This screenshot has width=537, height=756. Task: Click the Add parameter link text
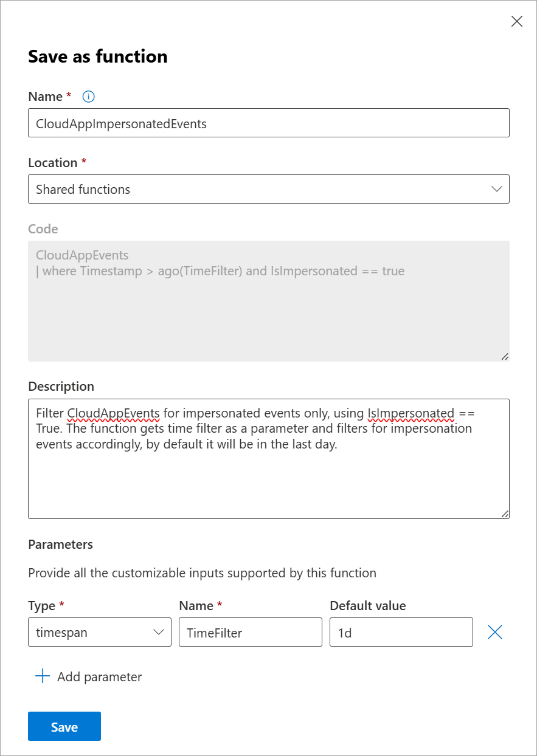(x=100, y=676)
